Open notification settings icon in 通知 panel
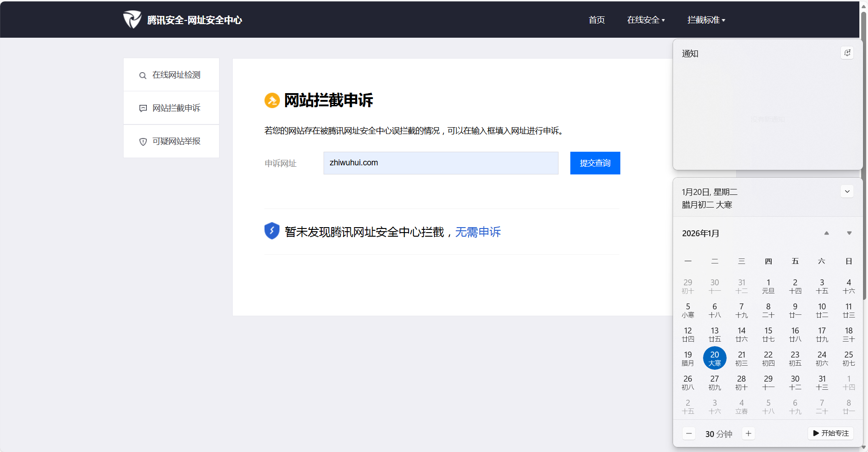This screenshot has height=452, width=868. coord(847,53)
